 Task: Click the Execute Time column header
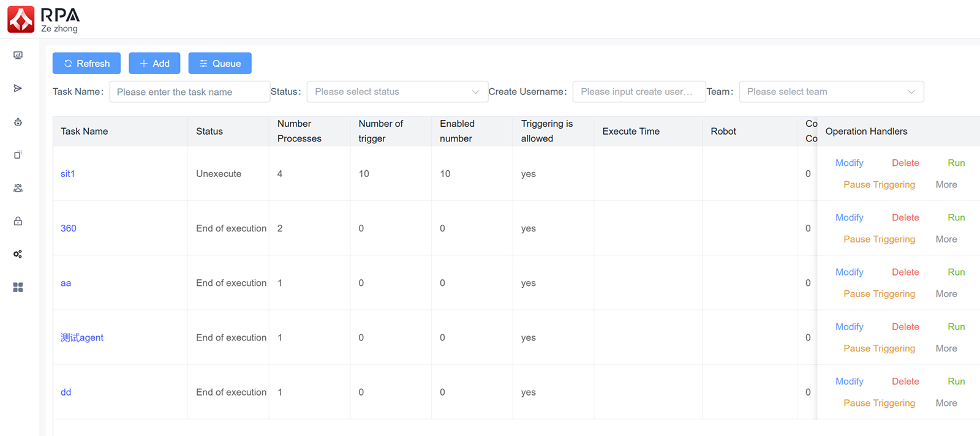point(648,131)
